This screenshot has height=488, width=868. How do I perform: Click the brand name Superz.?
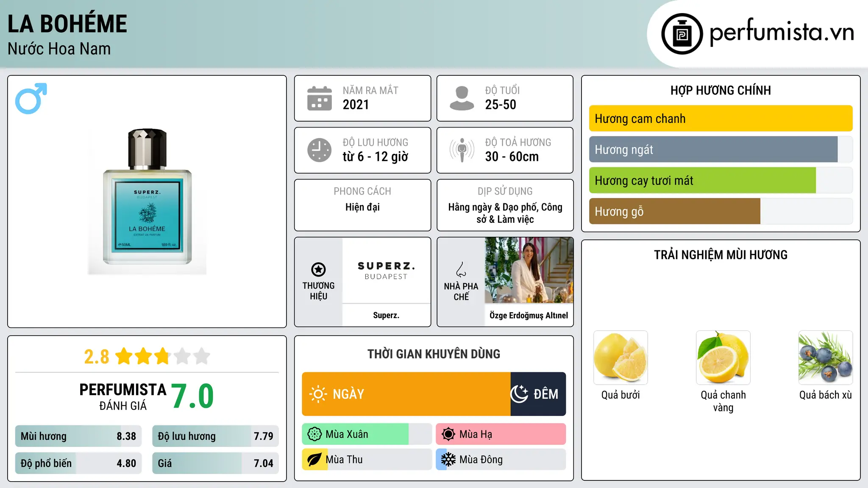386,315
